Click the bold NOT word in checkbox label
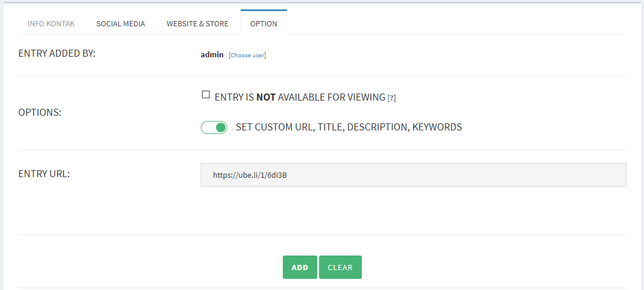This screenshot has height=290, width=644. click(266, 97)
